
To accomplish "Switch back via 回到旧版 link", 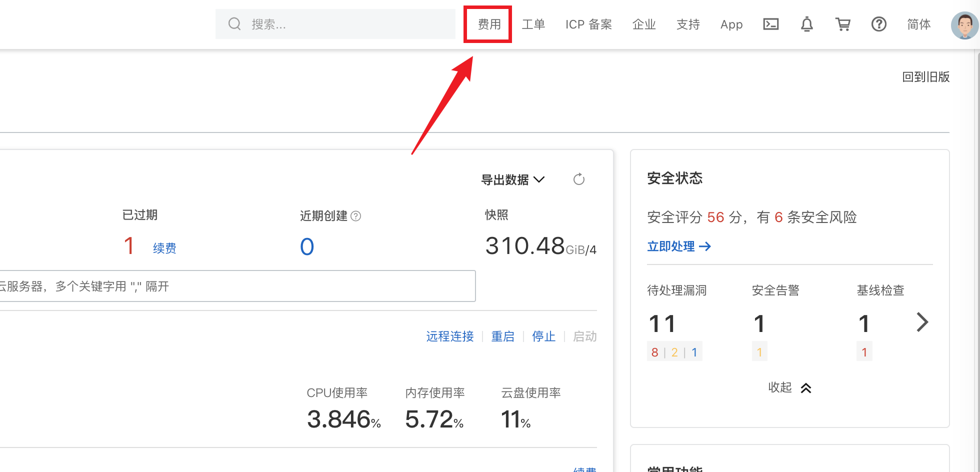I will [x=925, y=77].
